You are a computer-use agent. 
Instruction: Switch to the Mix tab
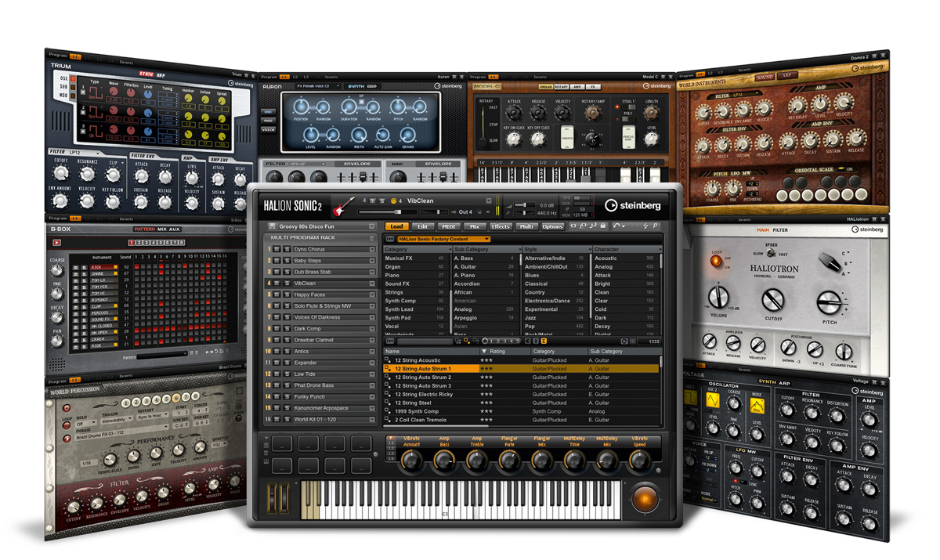[x=474, y=226]
